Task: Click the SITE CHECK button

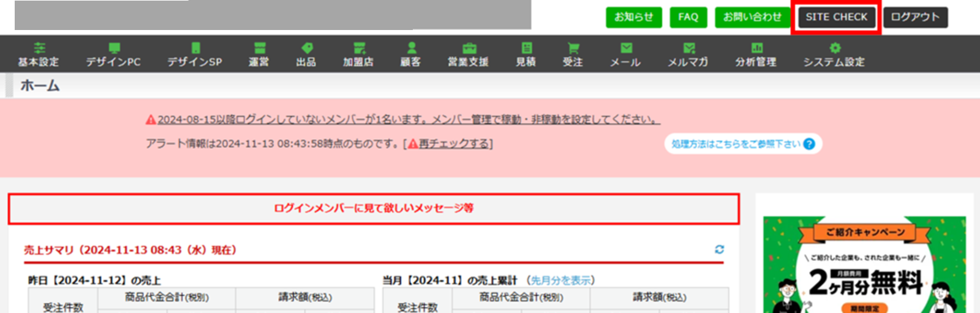Action: [836, 17]
